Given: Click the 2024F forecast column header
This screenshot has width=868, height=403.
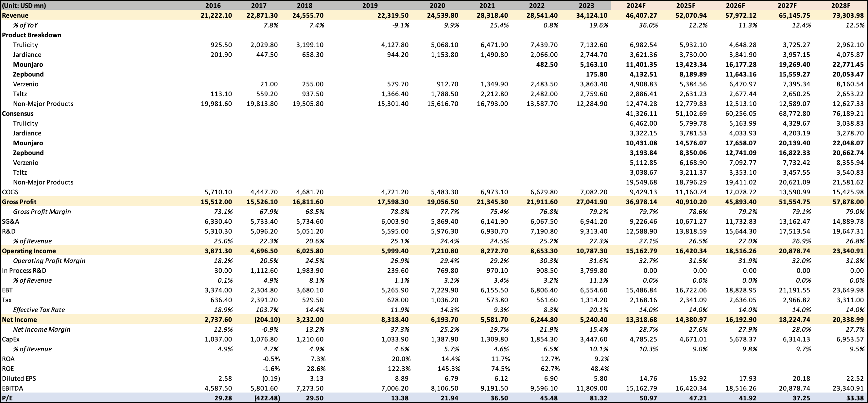Looking at the screenshot, I should [636, 5].
